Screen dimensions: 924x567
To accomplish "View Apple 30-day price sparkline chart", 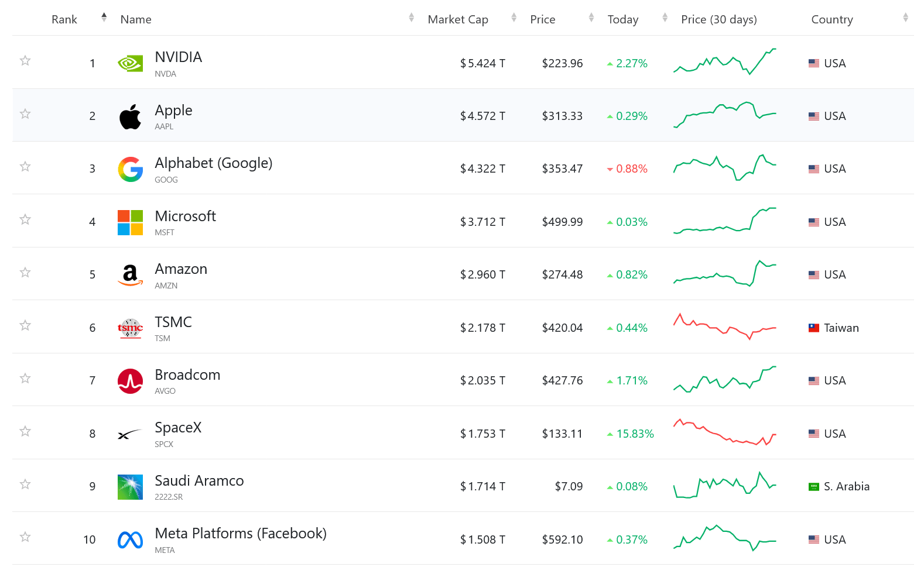I will coord(725,114).
